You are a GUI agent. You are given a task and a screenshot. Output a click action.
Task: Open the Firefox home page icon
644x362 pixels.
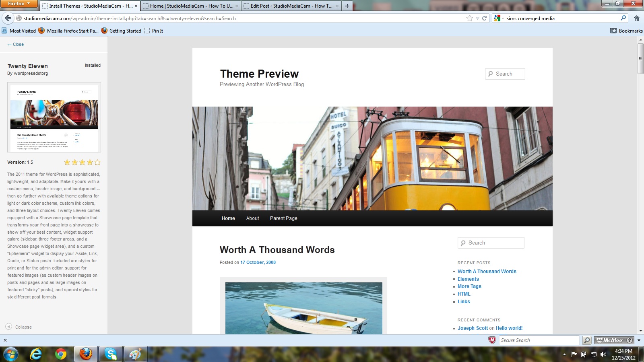[637, 18]
